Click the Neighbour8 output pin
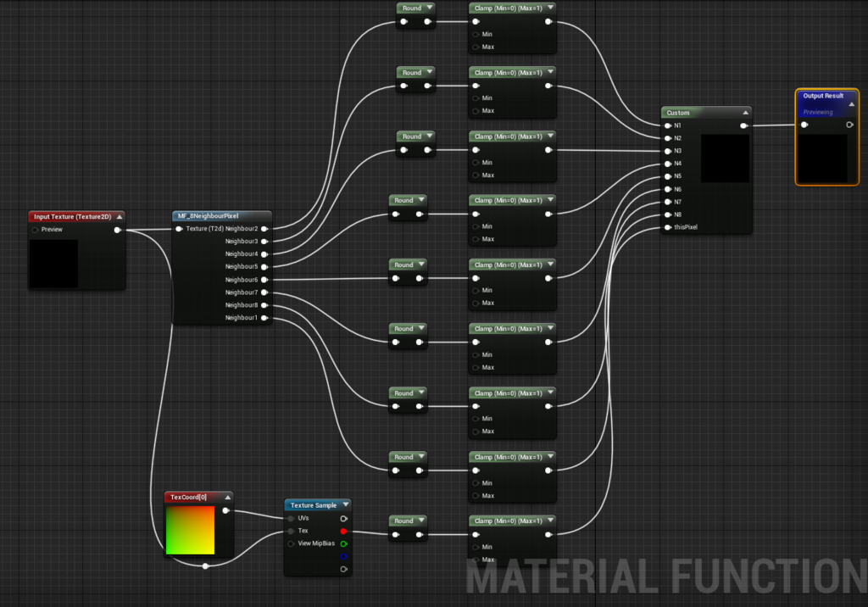 point(264,305)
